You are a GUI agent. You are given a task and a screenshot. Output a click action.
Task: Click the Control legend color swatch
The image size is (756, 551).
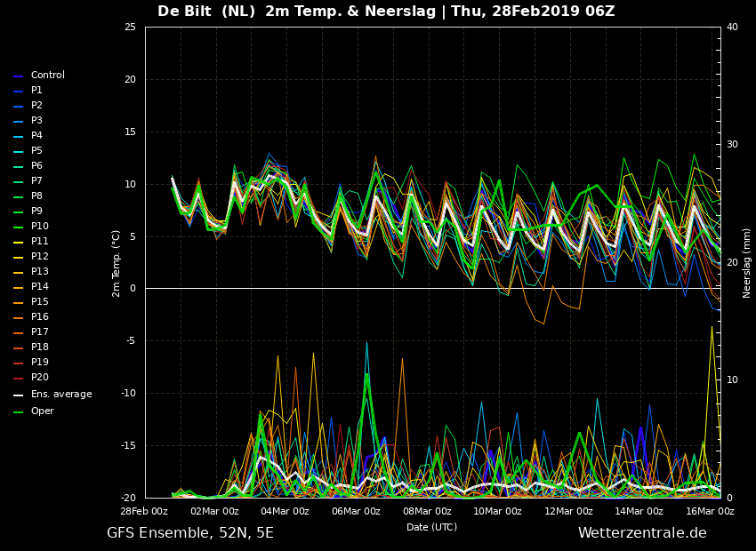point(19,76)
